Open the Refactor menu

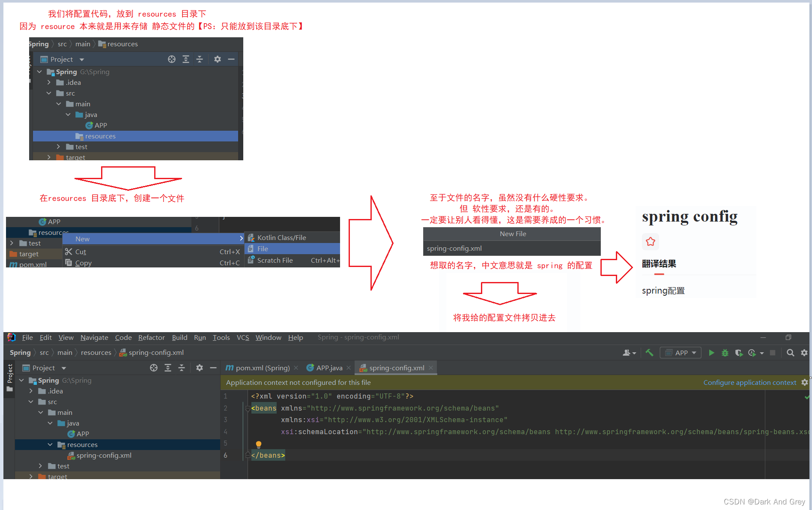pos(151,337)
